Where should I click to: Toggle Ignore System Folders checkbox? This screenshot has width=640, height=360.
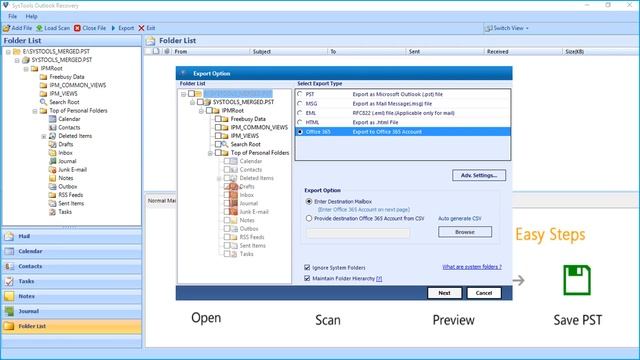click(x=307, y=268)
